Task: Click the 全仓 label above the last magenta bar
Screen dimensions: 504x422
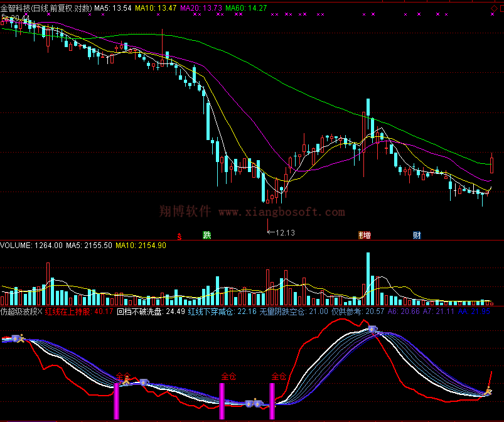Action: click(x=279, y=376)
